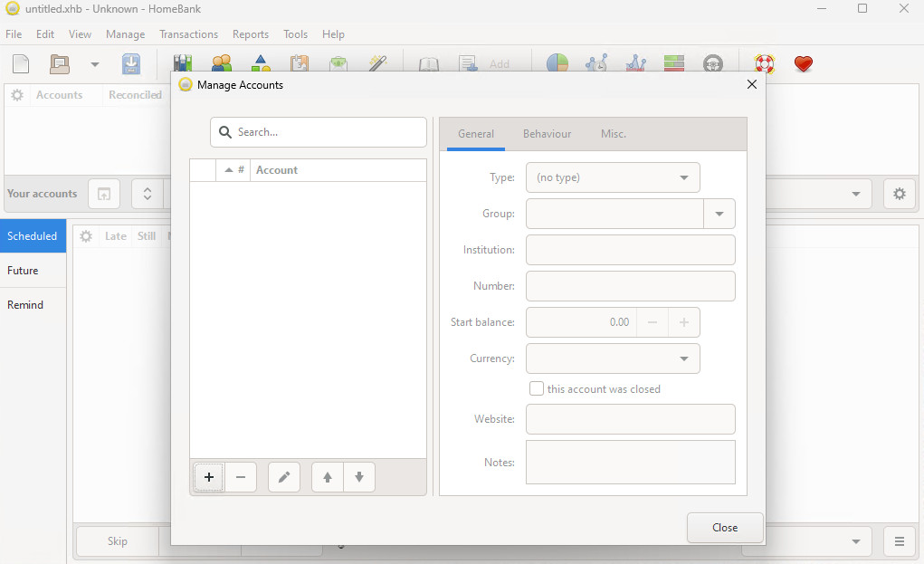Click the Number input field
Screen dimensions: 924x564
(x=631, y=286)
